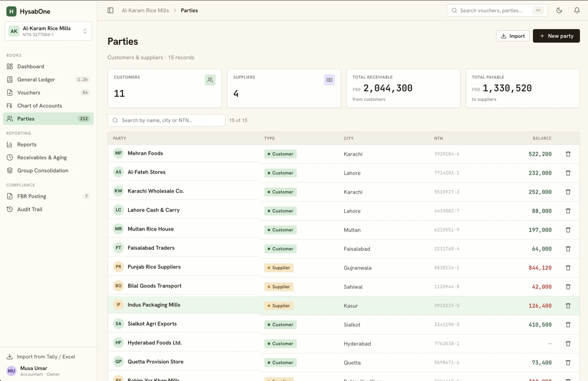Click Import from Tally / Excel
This screenshot has width=588, height=381.
41,356
